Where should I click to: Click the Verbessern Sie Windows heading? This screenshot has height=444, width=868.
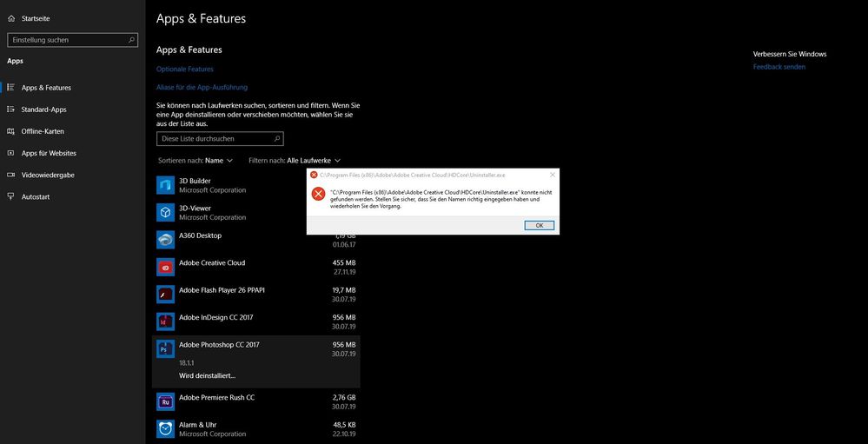(x=790, y=54)
